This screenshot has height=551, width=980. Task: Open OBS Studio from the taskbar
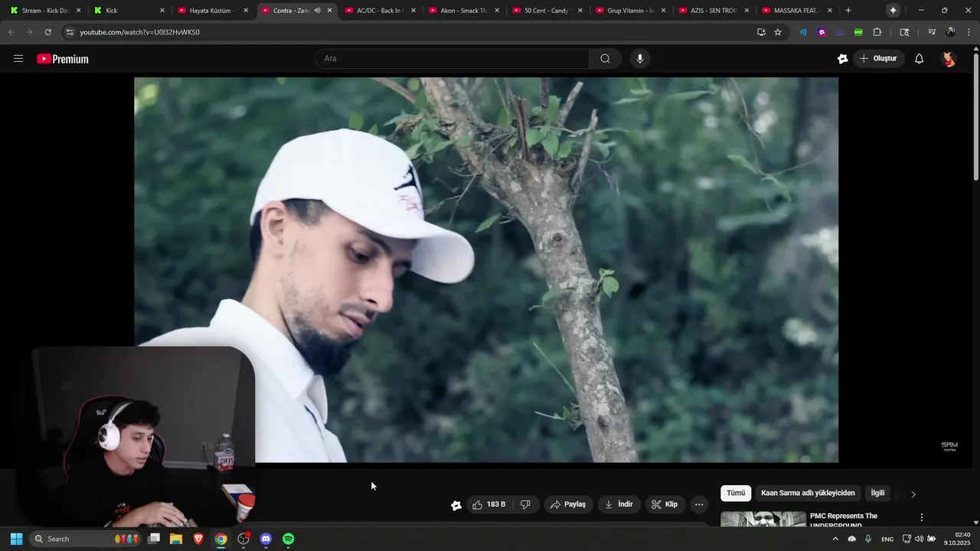(x=243, y=539)
